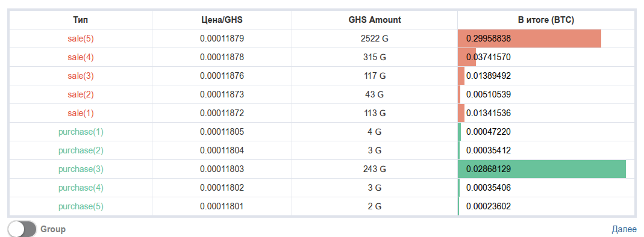Click total 0.00047220 in purchase(1) row
Screen dimensions: 644x237
pyautogui.click(x=489, y=132)
